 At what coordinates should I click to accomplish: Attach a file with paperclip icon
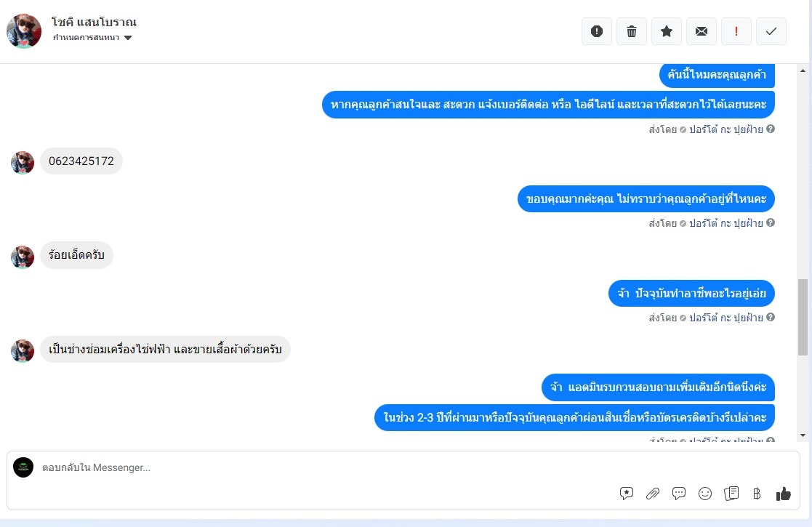653,494
